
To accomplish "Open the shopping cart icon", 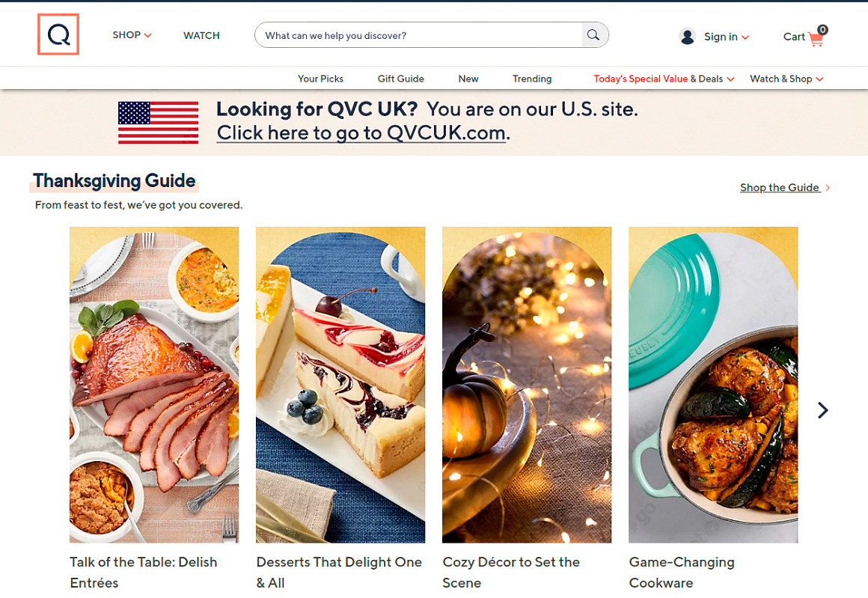I will click(x=816, y=38).
